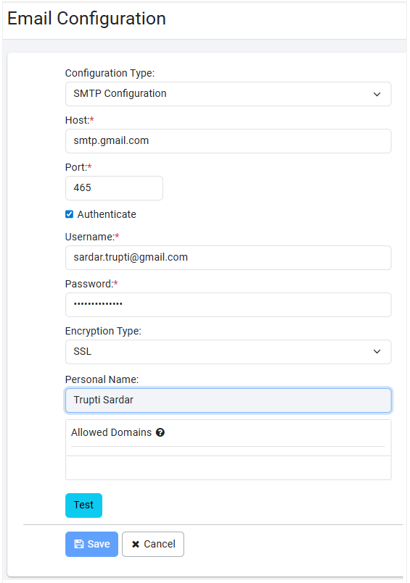The width and height of the screenshot is (410, 583).
Task: Open the Configuration Type dropdown showing SMTP Configuration
Action: tap(228, 94)
